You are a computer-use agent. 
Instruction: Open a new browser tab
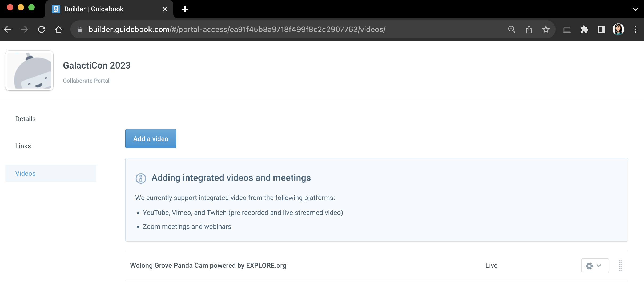point(185,9)
